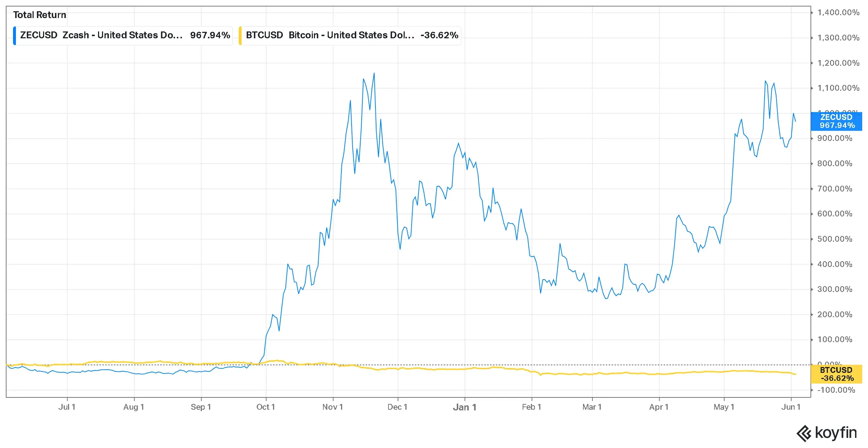Click the yellow BTCUSD tag on the right axis
Viewport: 868px width, 448px height.
(x=837, y=374)
